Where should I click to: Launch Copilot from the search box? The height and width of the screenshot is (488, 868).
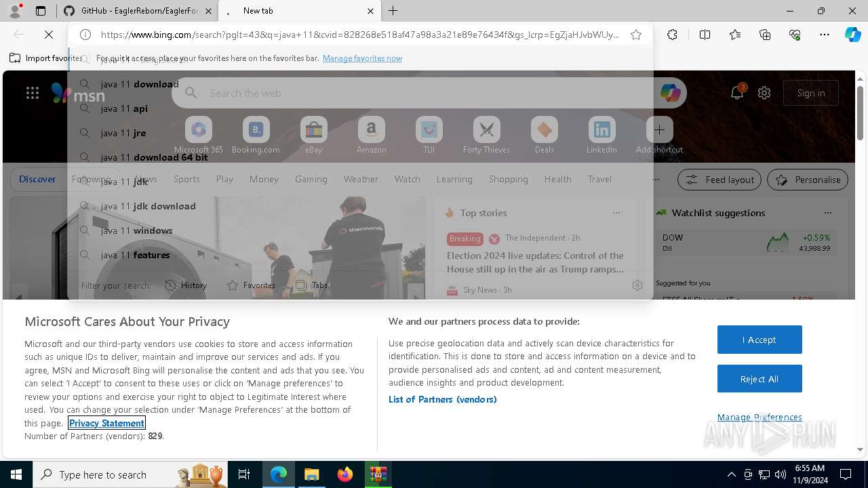[x=670, y=93]
